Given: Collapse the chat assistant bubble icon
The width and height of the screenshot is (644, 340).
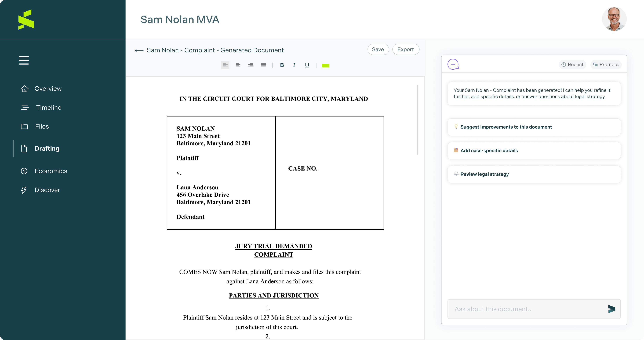Looking at the screenshot, I should tap(453, 64).
